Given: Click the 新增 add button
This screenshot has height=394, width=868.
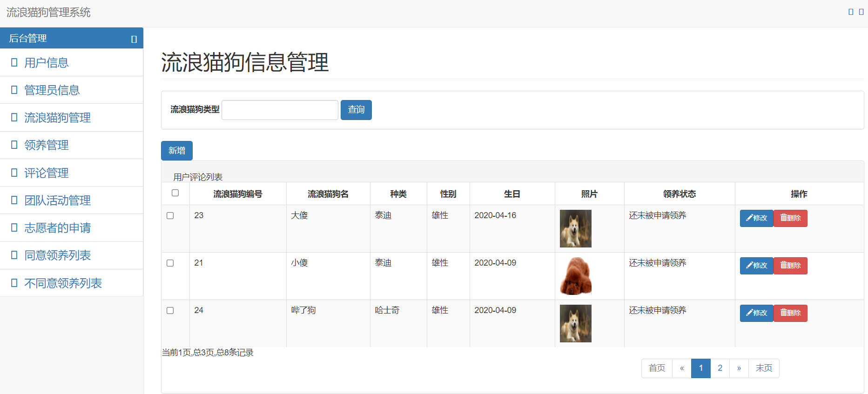Looking at the screenshot, I should tap(177, 151).
